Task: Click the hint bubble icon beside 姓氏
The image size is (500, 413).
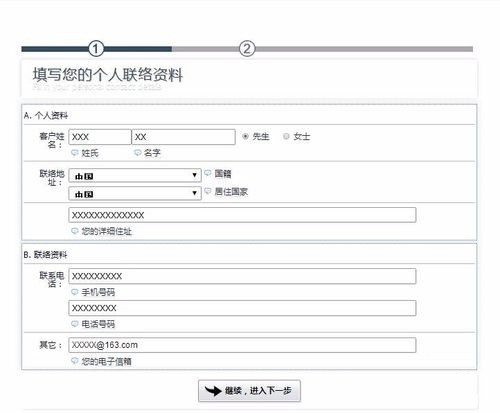Action: tap(75, 153)
